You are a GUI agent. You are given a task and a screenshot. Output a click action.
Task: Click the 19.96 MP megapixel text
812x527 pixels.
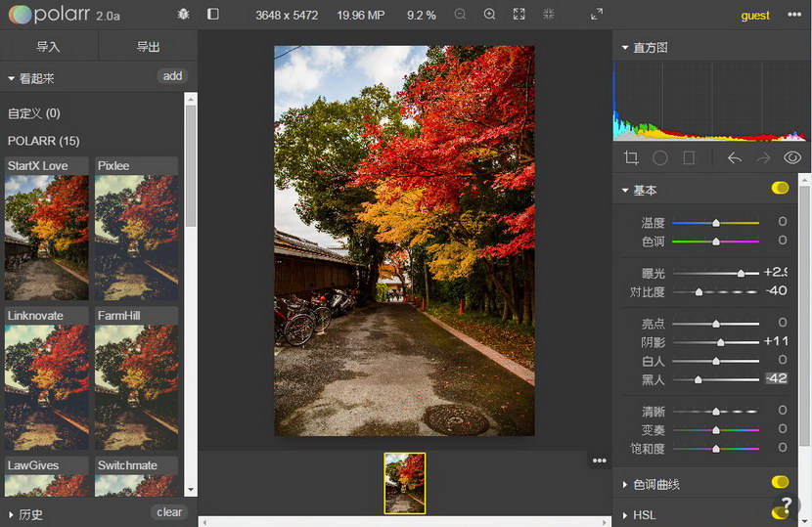point(361,16)
